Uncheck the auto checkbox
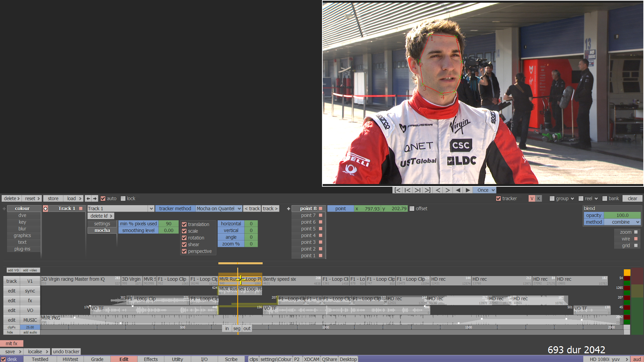644x362 pixels. click(x=103, y=198)
